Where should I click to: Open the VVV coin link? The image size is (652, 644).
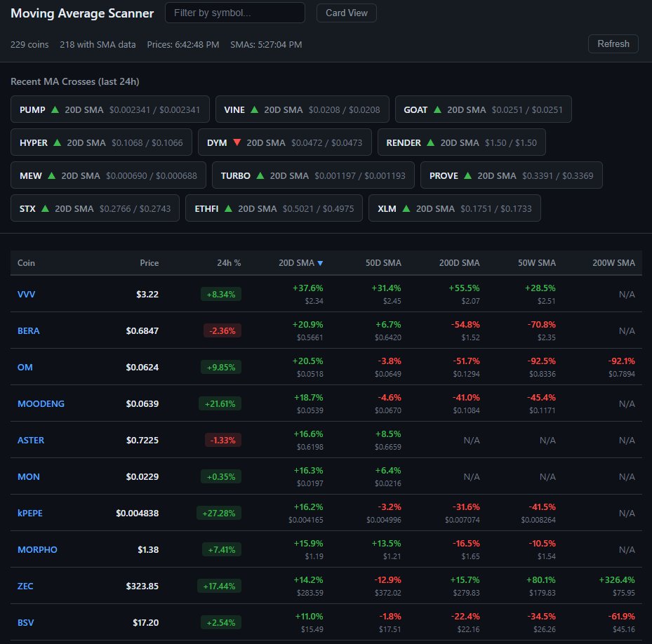click(x=26, y=295)
